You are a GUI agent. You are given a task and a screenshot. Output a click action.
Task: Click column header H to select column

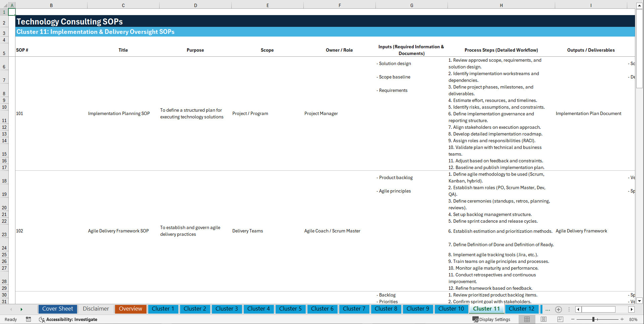click(x=501, y=5)
